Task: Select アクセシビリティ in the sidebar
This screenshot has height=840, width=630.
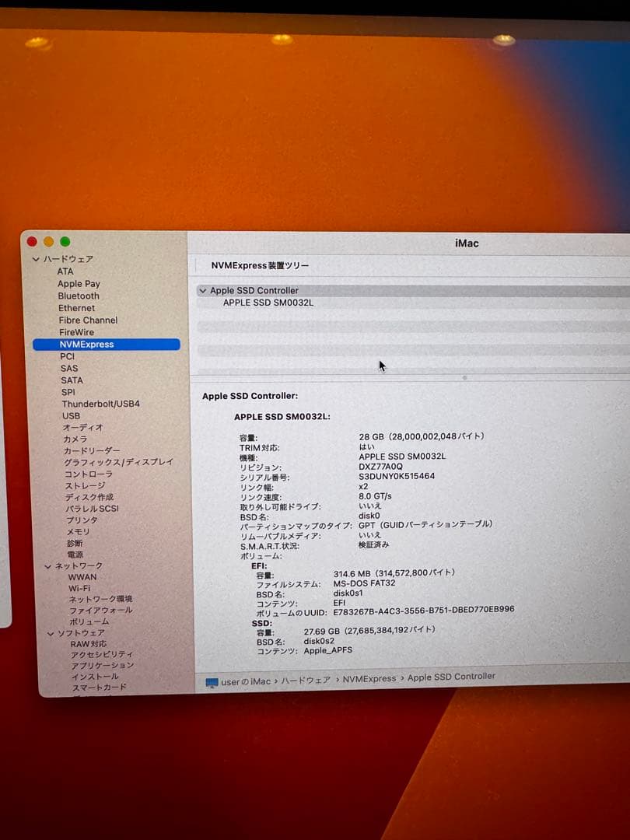Action: click(102, 655)
